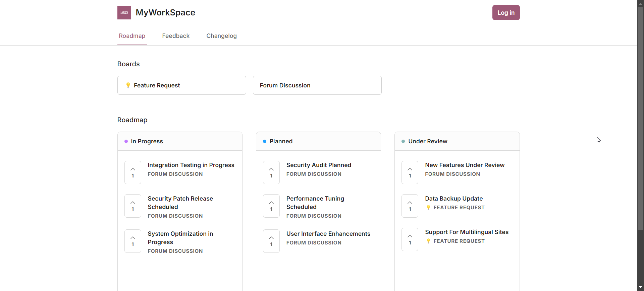The width and height of the screenshot is (644, 291).
Task: Open Support For Multilingual Sites post
Action: (x=467, y=232)
